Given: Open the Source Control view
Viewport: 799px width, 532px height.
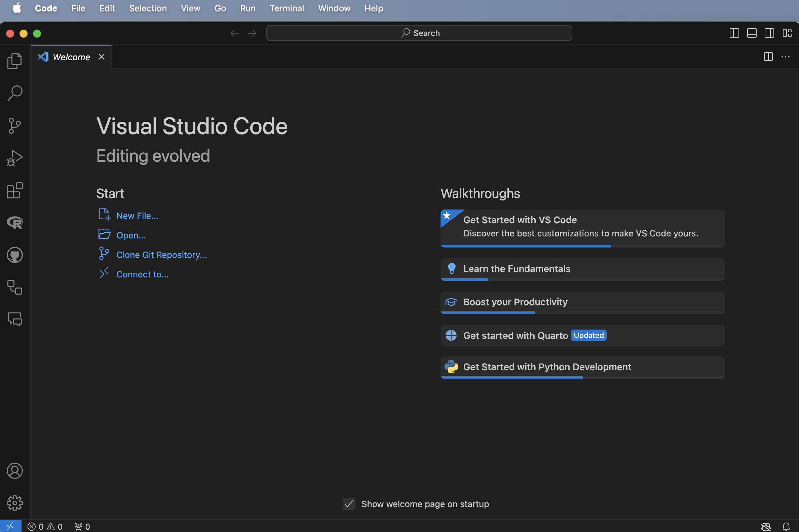Looking at the screenshot, I should coord(14,126).
